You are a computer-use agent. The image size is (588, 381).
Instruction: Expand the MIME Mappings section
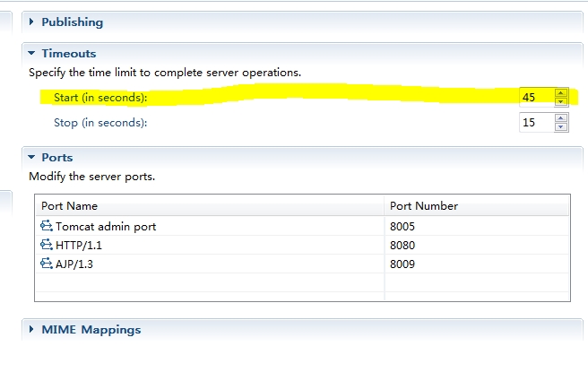click(31, 329)
